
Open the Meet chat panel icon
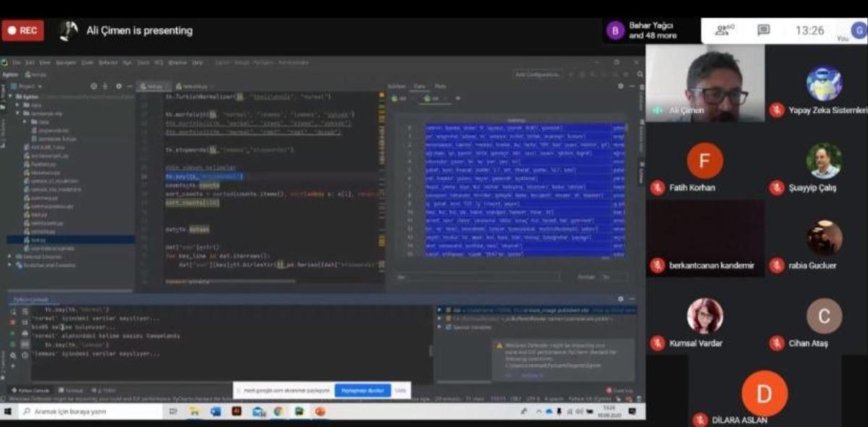click(763, 30)
